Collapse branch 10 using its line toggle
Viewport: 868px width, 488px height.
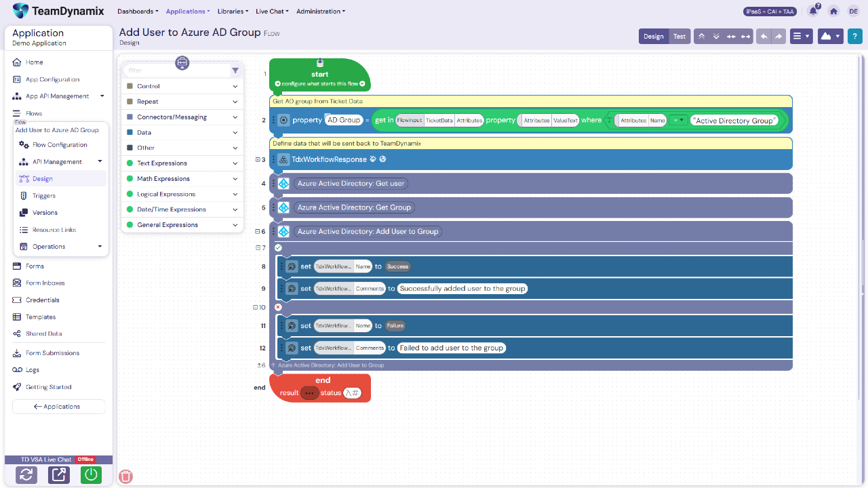pos(256,307)
